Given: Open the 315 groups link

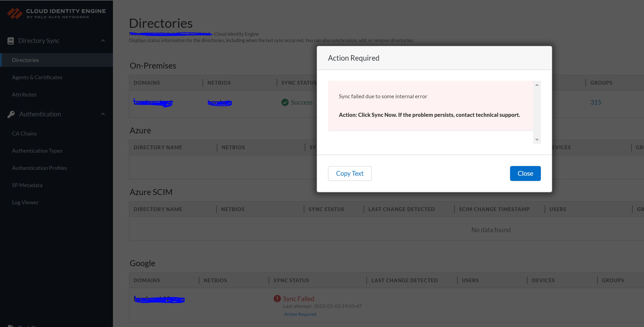Looking at the screenshot, I should click(596, 102).
